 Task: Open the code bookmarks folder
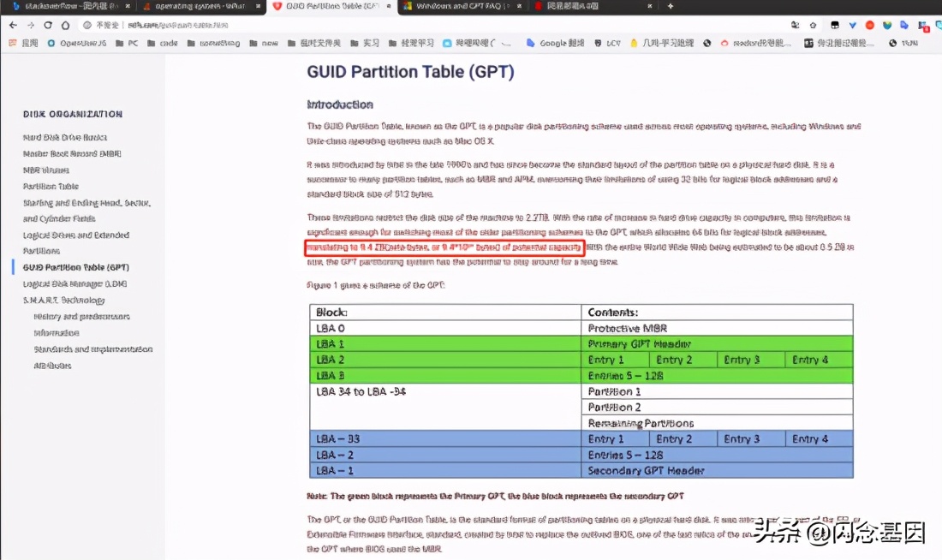click(162, 42)
